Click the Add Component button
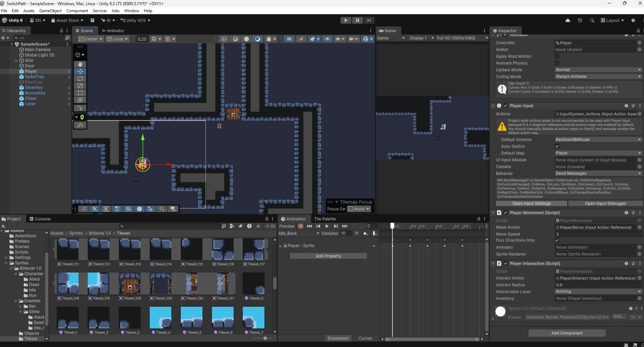 coord(567,333)
